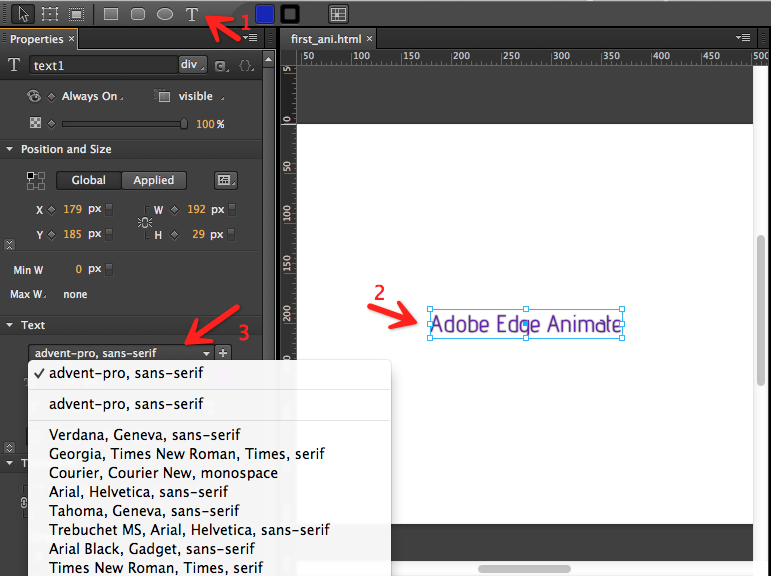This screenshot has height=576, width=771.
Task: Click the opacity slider handle
Action: point(184,123)
